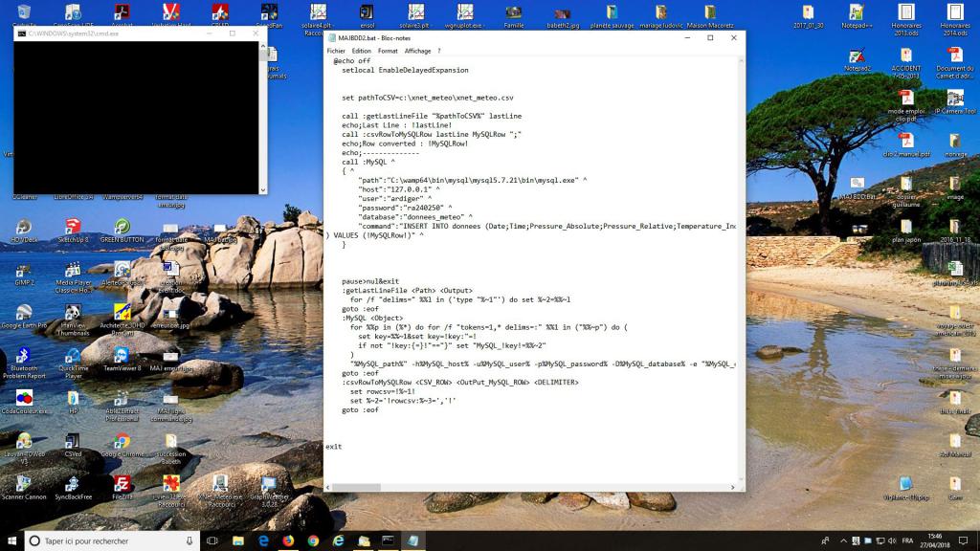Select norvege folder icon

point(955,145)
